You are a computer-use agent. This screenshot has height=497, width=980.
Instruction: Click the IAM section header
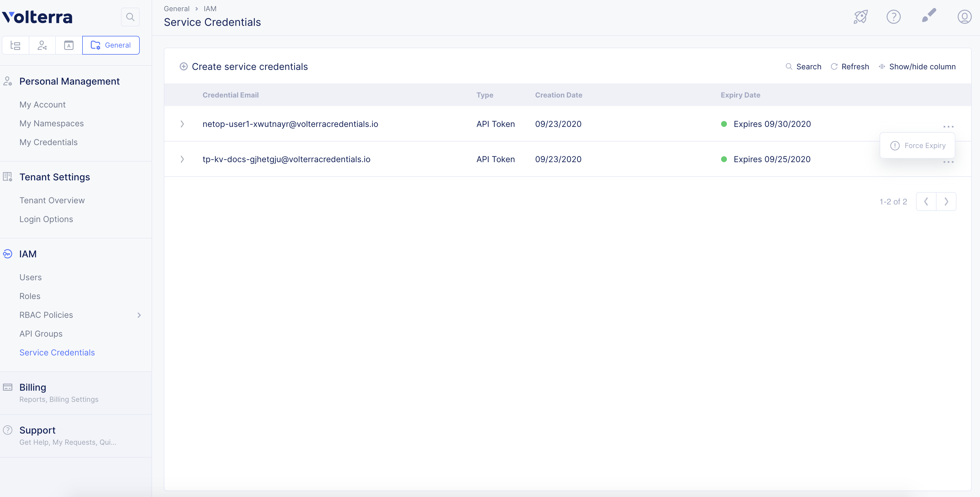(28, 254)
